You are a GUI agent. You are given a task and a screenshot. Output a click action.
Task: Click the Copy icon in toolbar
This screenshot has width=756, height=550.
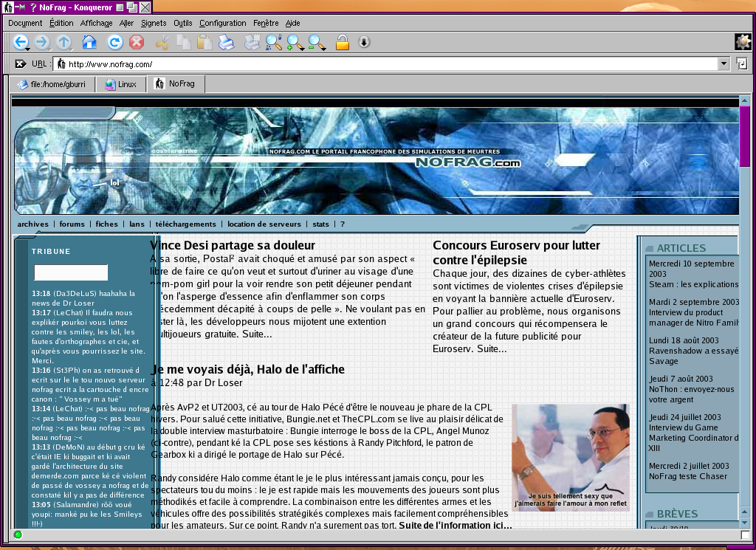(184, 42)
